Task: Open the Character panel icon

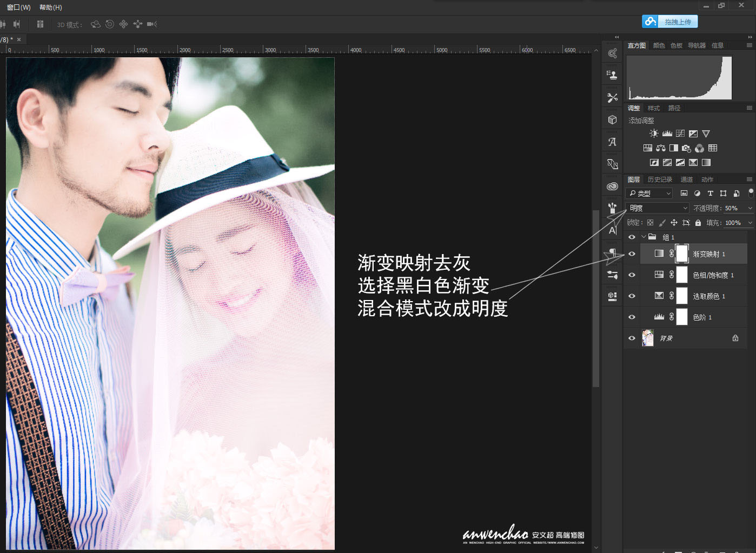Action: (x=612, y=230)
